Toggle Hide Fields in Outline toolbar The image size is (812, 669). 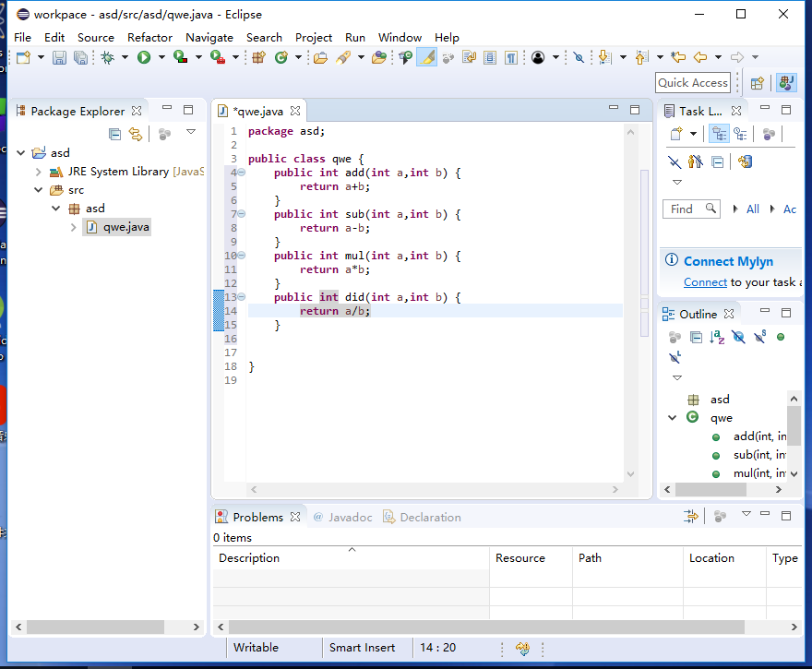coord(738,337)
